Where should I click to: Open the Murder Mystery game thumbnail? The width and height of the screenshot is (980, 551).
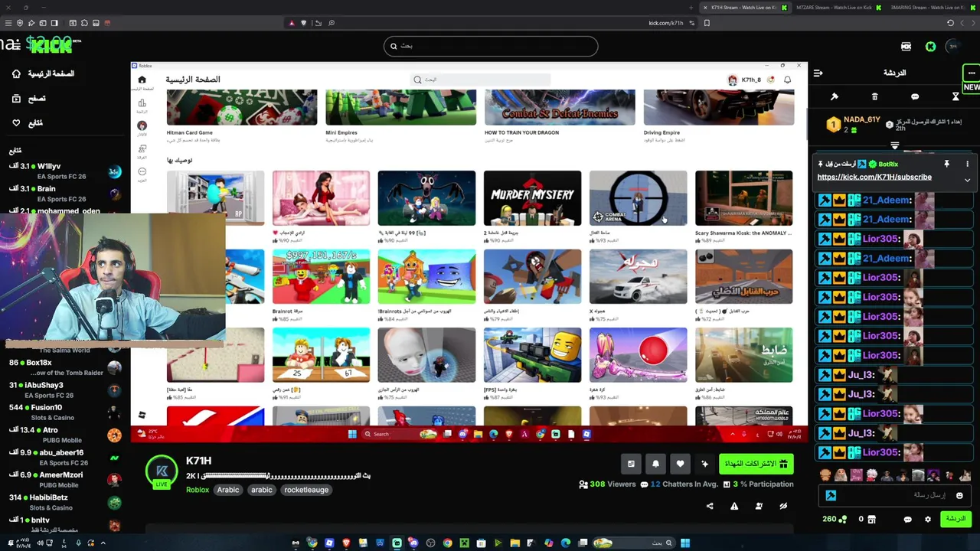(x=532, y=198)
